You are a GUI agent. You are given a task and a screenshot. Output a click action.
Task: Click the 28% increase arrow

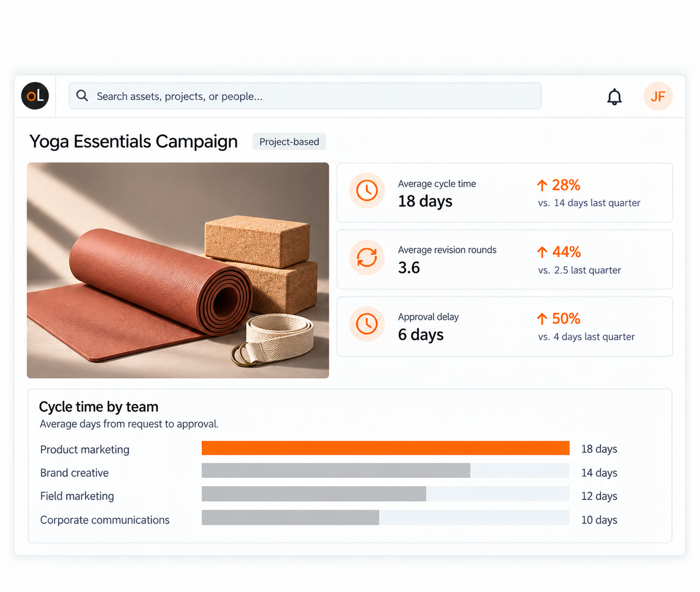point(542,185)
